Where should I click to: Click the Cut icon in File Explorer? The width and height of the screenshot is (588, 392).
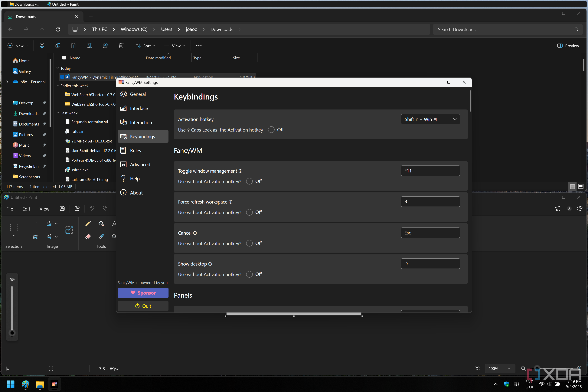pyautogui.click(x=42, y=46)
